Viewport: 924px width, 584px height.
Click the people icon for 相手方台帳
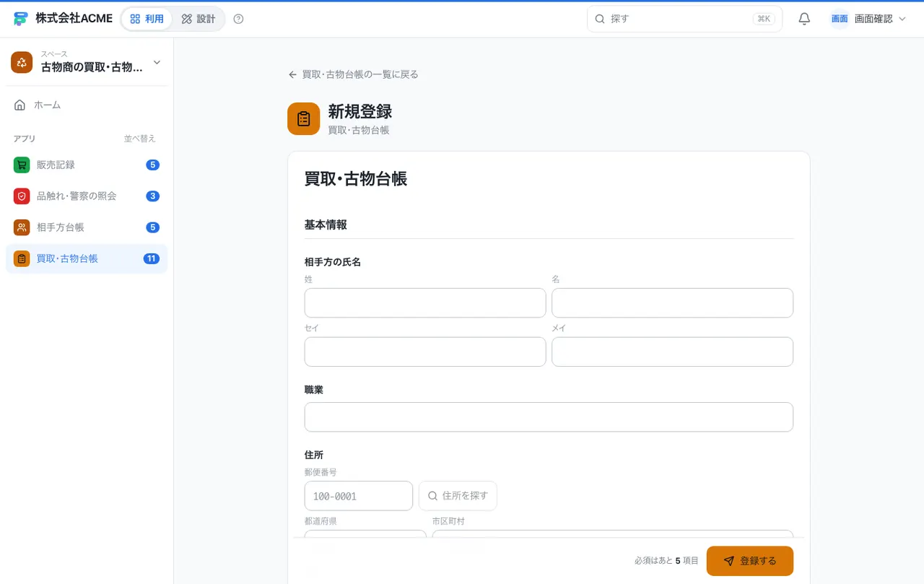click(22, 227)
